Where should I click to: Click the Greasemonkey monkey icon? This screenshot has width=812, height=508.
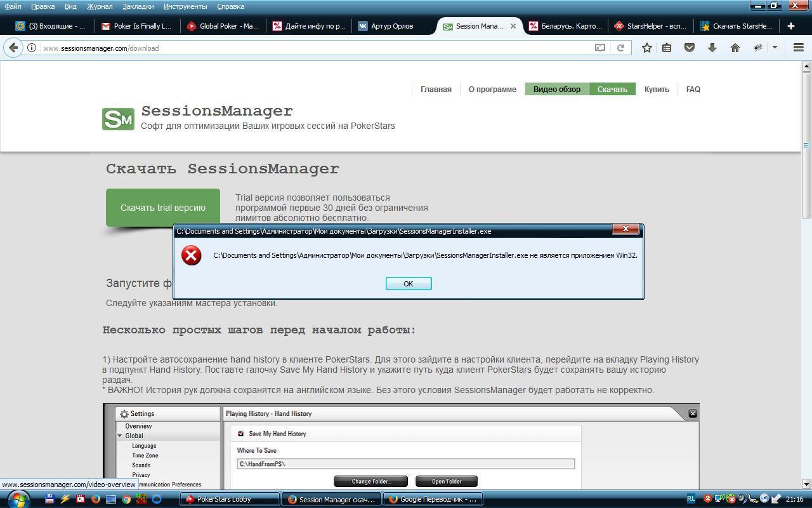pos(758,48)
